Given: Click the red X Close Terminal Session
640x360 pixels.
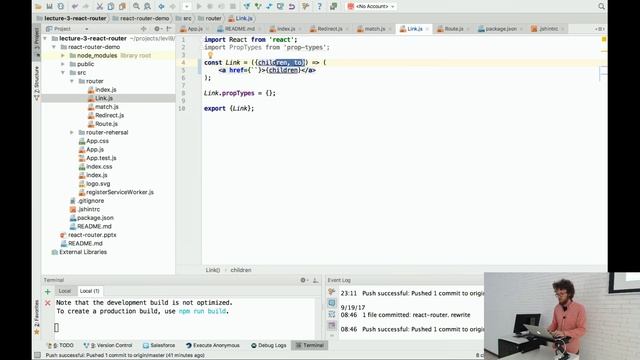Looking at the screenshot, I should (x=48, y=303).
